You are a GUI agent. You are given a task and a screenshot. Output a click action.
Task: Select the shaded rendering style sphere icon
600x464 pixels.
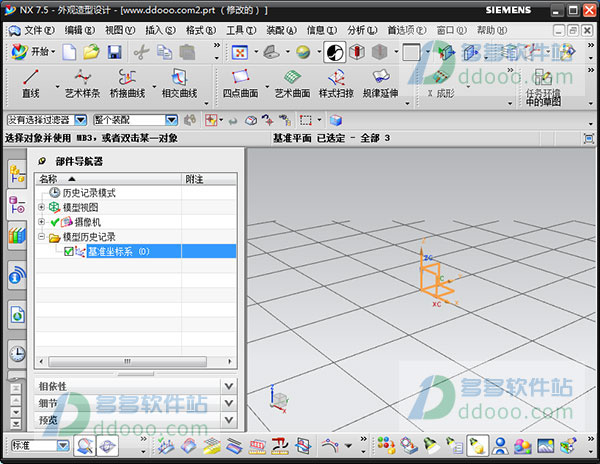click(303, 52)
